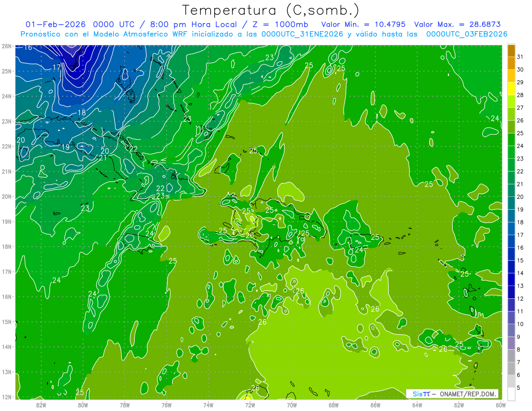532x411 pixels.
Task: Click longitude axis label "60W"
Action: coord(501,404)
